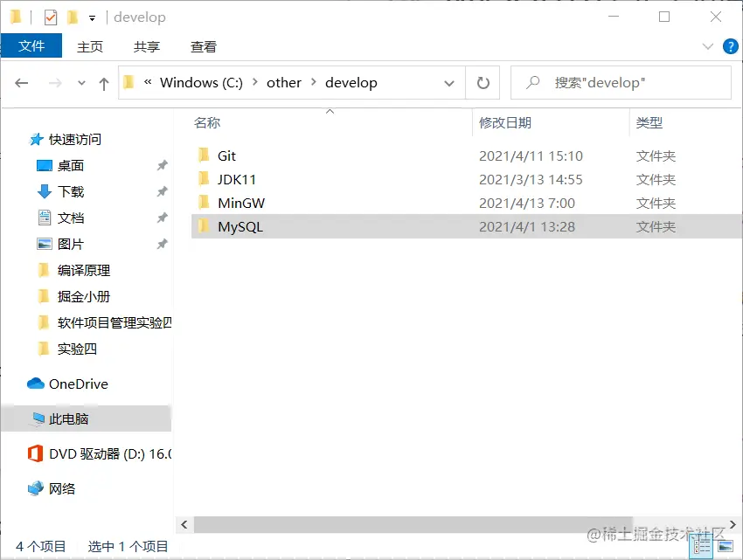Screen dimensions: 743x560
Task: Expand the ribbon with the chevron
Action: coord(707,46)
